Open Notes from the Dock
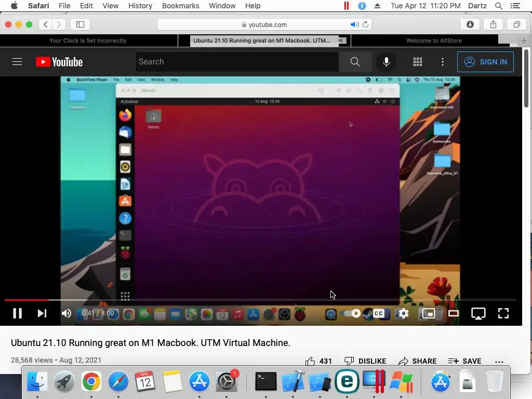The image size is (532, 399). [x=172, y=381]
